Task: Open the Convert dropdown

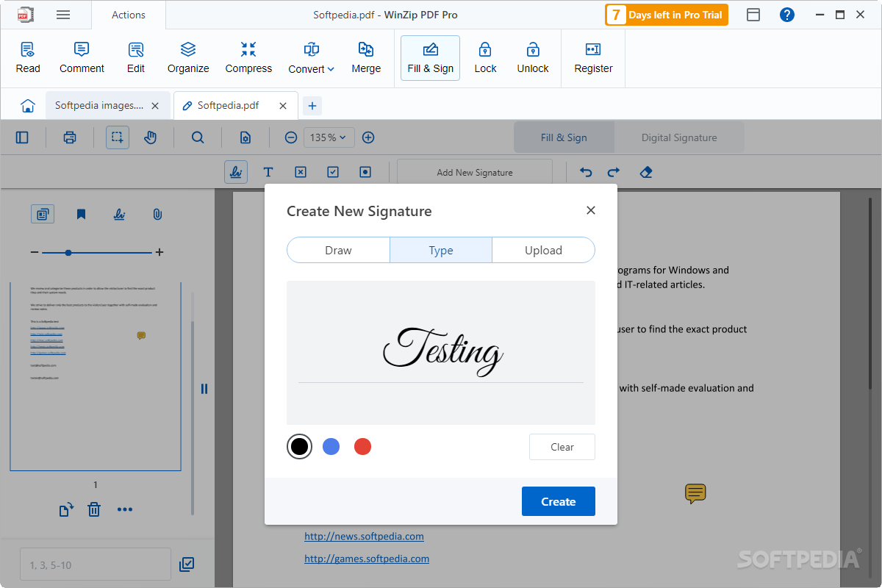Action: pyautogui.click(x=312, y=58)
